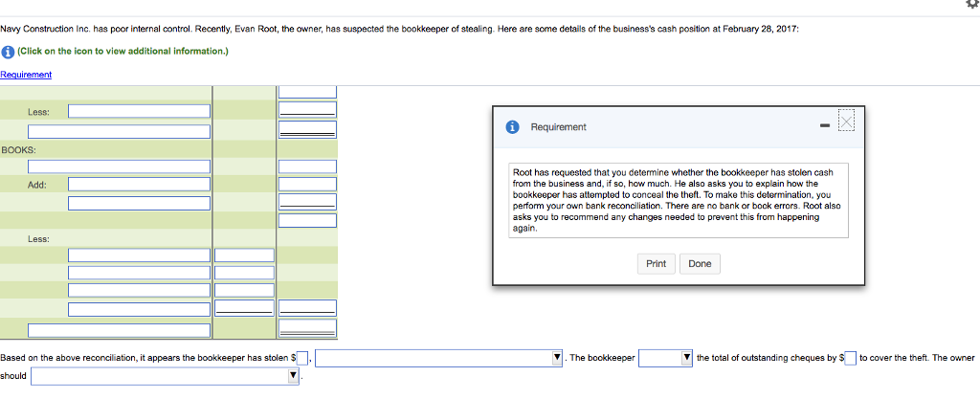Click the BOOKS section label
Viewport: 980px width, 399px height.
click(x=19, y=150)
